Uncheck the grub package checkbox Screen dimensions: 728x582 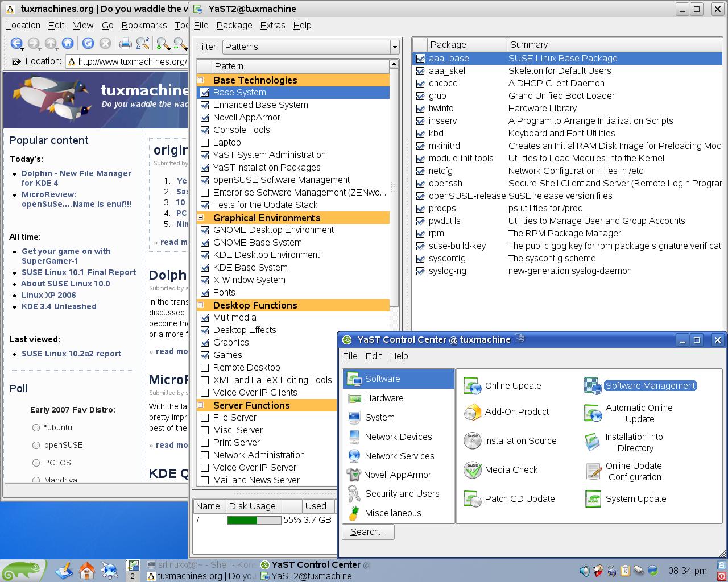[420, 96]
